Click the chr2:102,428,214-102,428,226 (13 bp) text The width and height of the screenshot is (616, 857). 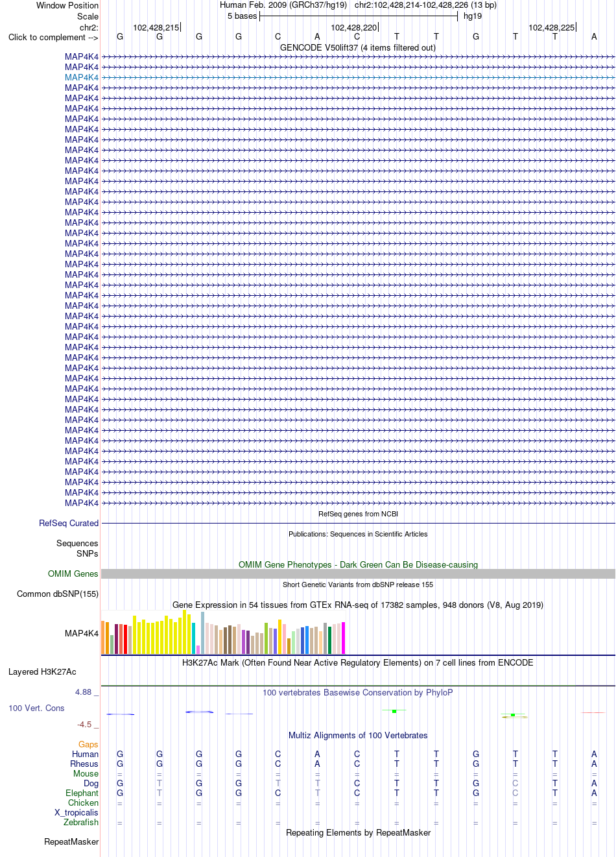425,5
